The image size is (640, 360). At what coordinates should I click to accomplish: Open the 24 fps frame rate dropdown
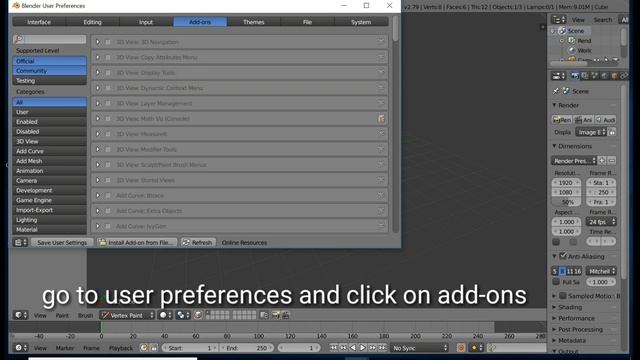tap(601, 222)
